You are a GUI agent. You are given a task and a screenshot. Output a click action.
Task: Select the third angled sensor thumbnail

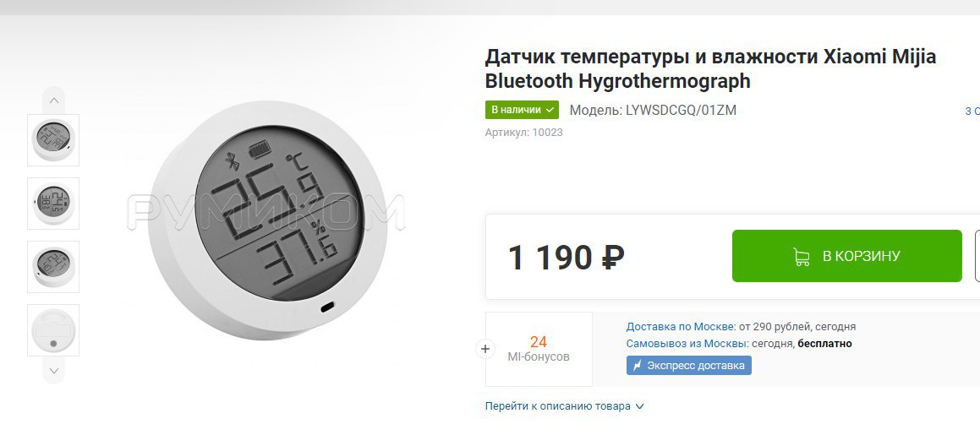click(53, 267)
